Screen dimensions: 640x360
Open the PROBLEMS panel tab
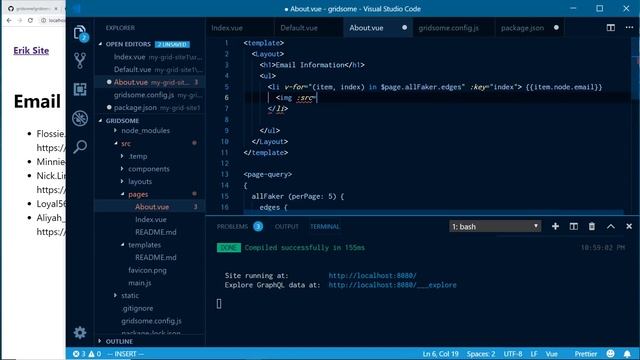tap(232, 227)
